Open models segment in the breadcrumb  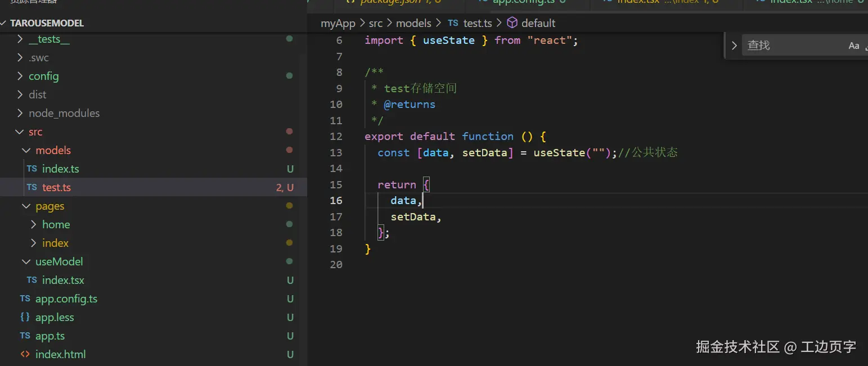click(x=413, y=23)
